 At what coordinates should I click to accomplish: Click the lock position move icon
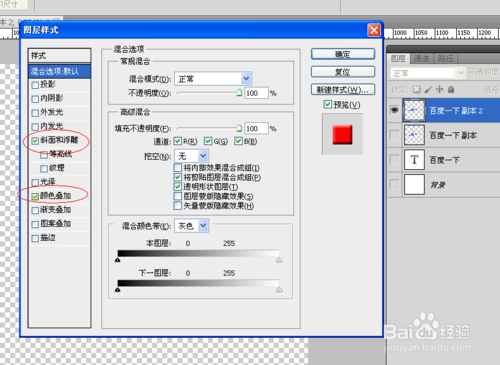click(x=440, y=89)
